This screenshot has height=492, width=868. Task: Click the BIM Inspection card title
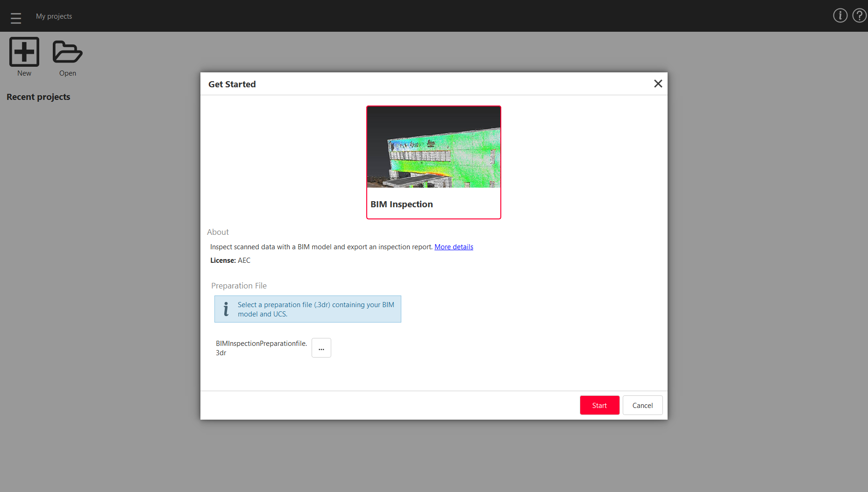[402, 204]
